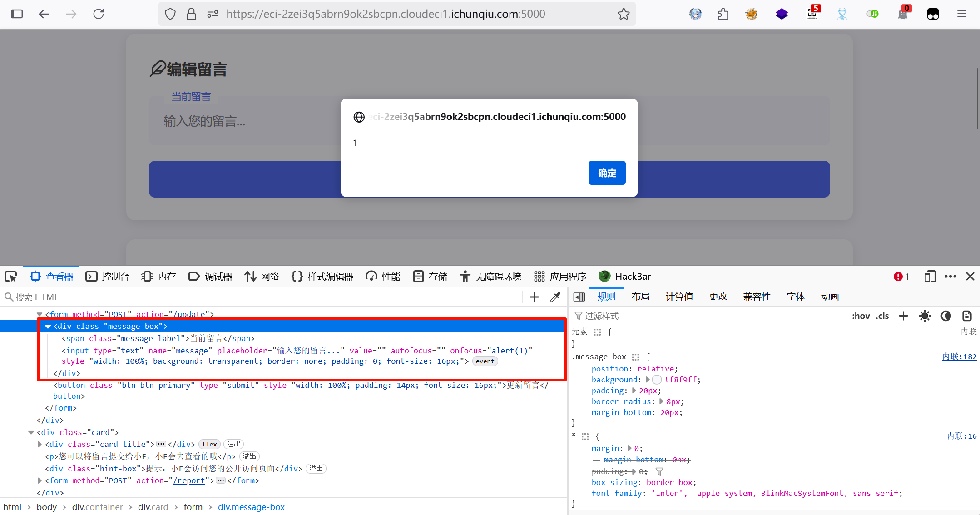Bookmark this page with the star icon
This screenshot has width=980, height=515.
click(624, 14)
